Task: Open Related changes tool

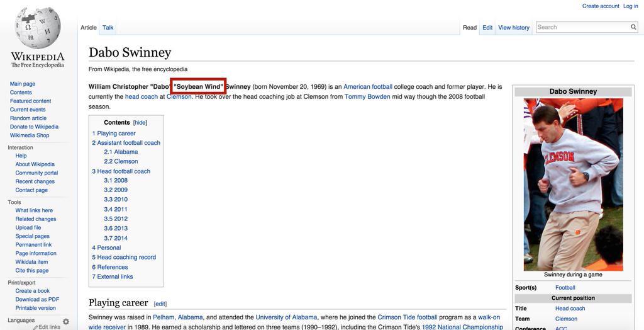Action: point(36,219)
